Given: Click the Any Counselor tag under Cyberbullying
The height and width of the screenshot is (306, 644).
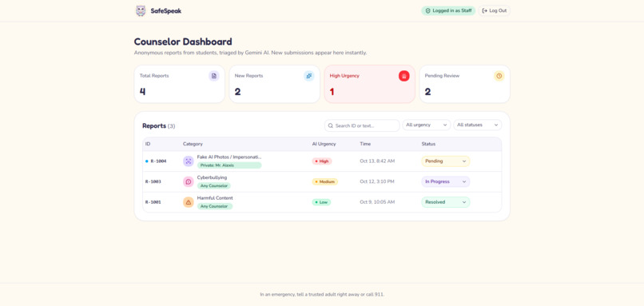Looking at the screenshot, I should click(x=214, y=185).
